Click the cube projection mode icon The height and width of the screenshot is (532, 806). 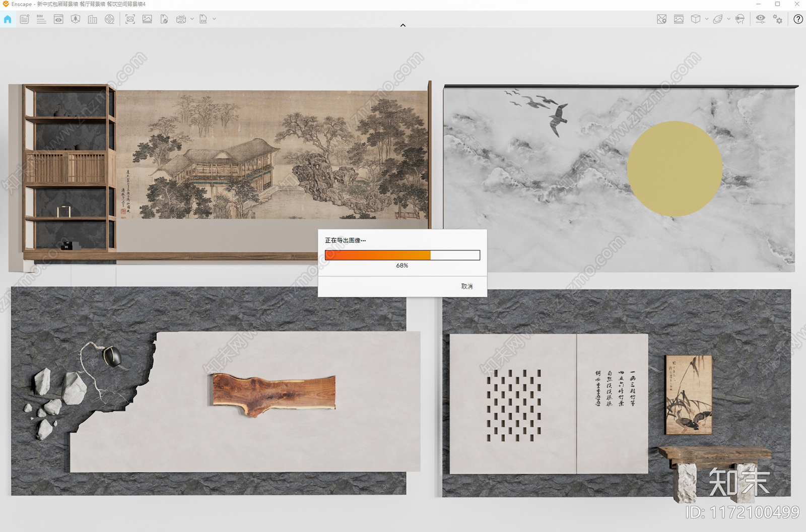[x=696, y=19]
